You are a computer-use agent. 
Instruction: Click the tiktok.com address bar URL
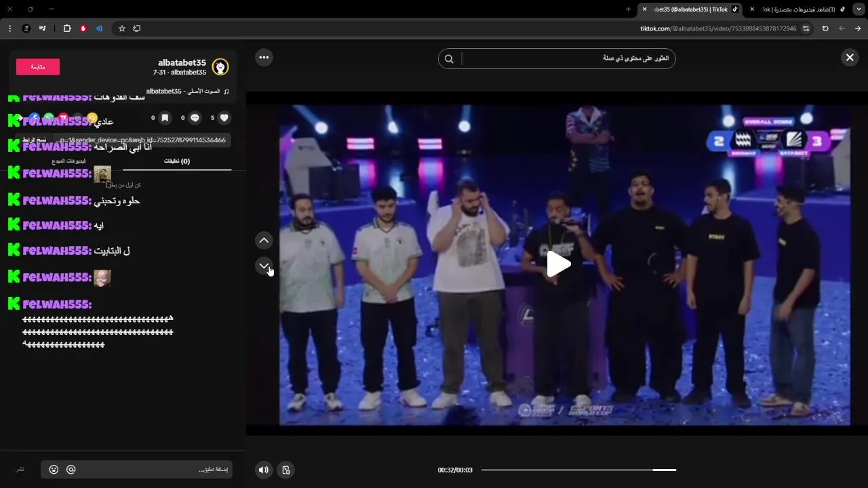point(718,28)
